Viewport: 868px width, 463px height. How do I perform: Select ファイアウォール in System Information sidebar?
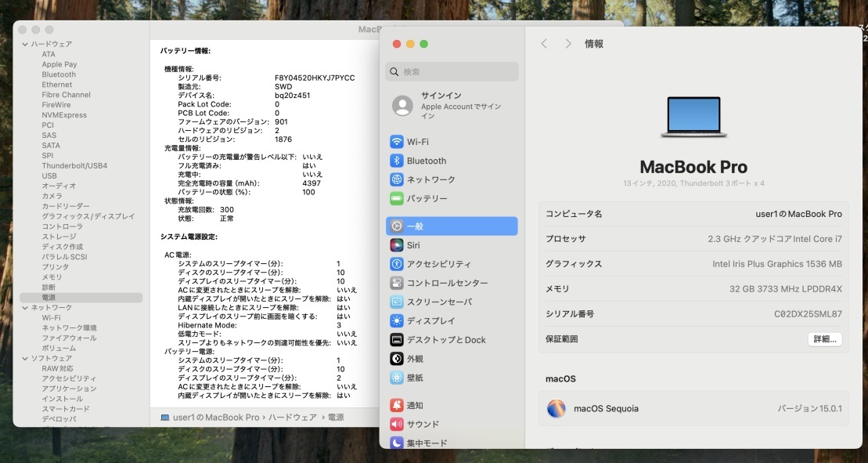click(x=69, y=338)
